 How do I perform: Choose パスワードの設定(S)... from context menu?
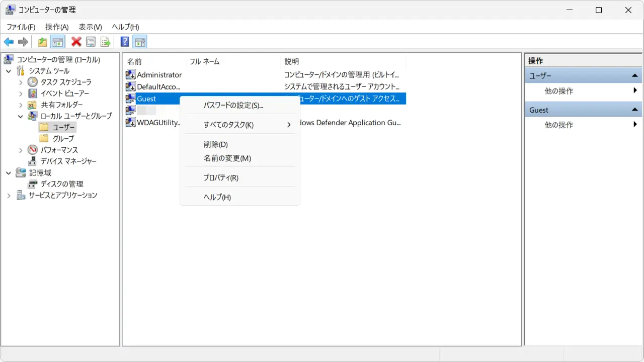click(240, 106)
